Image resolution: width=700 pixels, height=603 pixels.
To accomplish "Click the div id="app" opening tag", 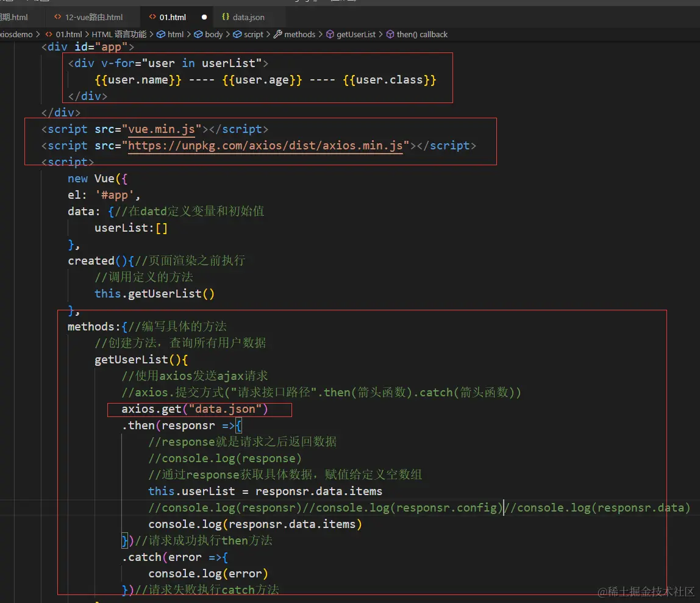I will click(88, 47).
